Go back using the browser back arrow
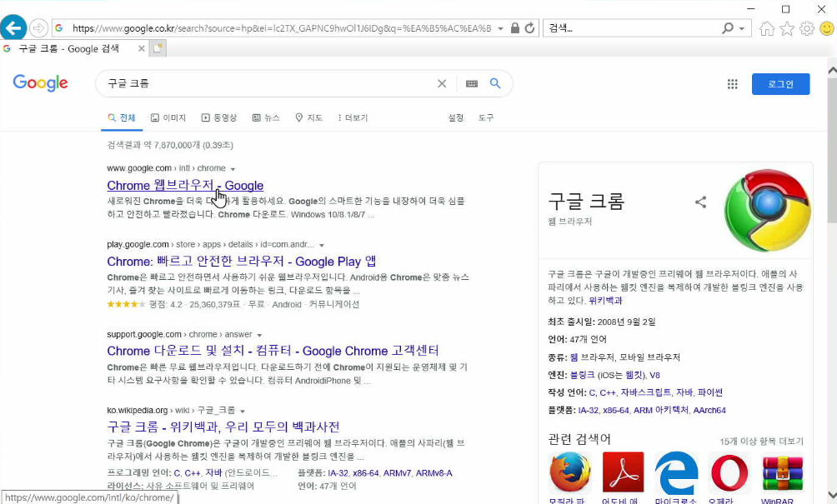 (13, 27)
